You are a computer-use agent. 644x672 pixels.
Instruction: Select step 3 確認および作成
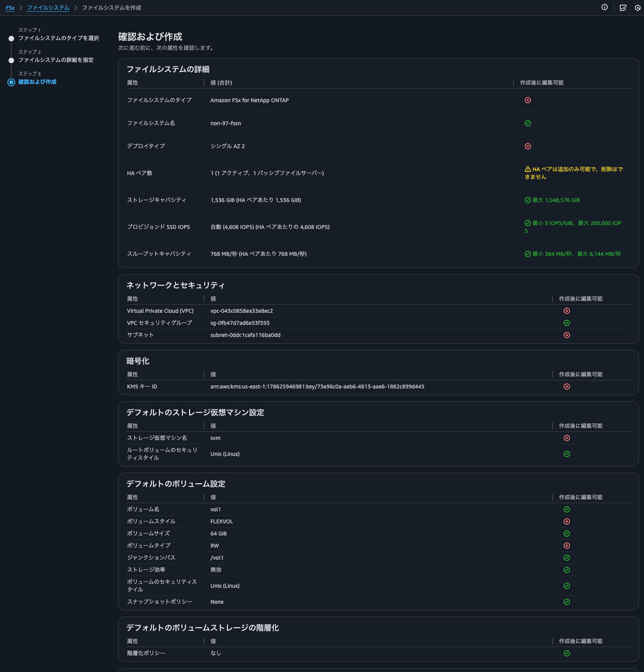(37, 82)
